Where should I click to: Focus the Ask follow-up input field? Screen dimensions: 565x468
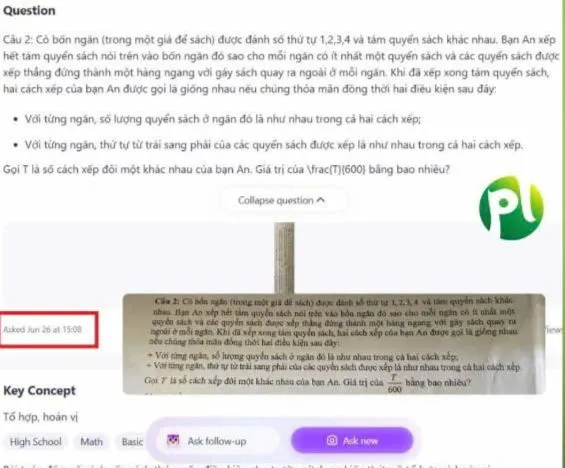click(x=217, y=440)
